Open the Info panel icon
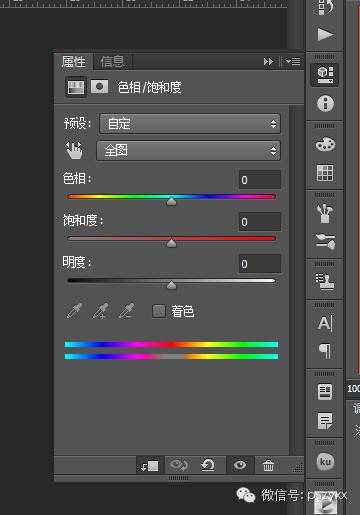The width and height of the screenshot is (360, 515). (325, 103)
